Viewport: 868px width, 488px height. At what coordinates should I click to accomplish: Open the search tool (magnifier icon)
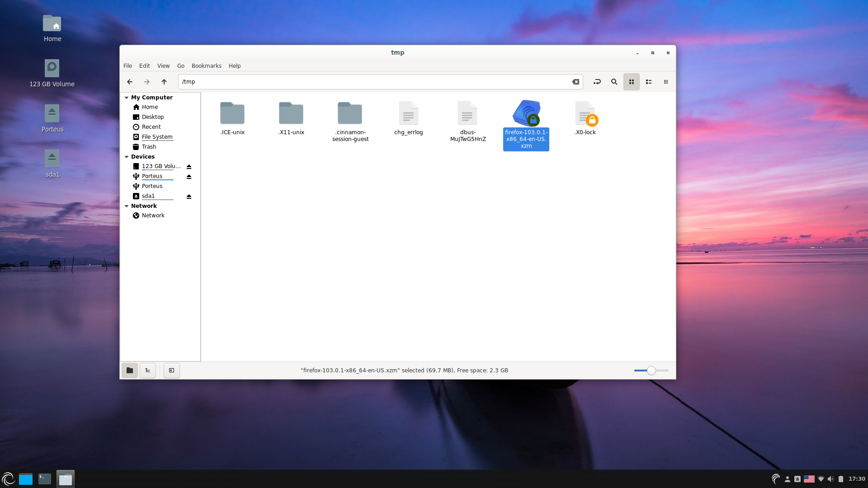[x=614, y=82]
